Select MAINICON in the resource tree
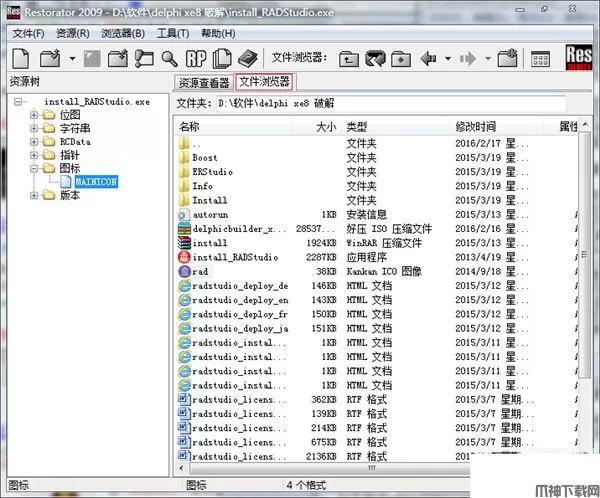Viewport: 600px width, 498px height. coord(95,182)
